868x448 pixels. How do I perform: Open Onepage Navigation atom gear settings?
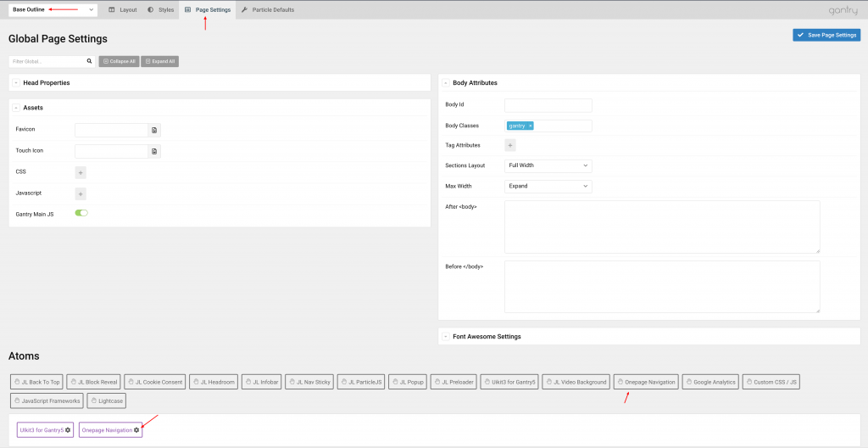coord(136,430)
